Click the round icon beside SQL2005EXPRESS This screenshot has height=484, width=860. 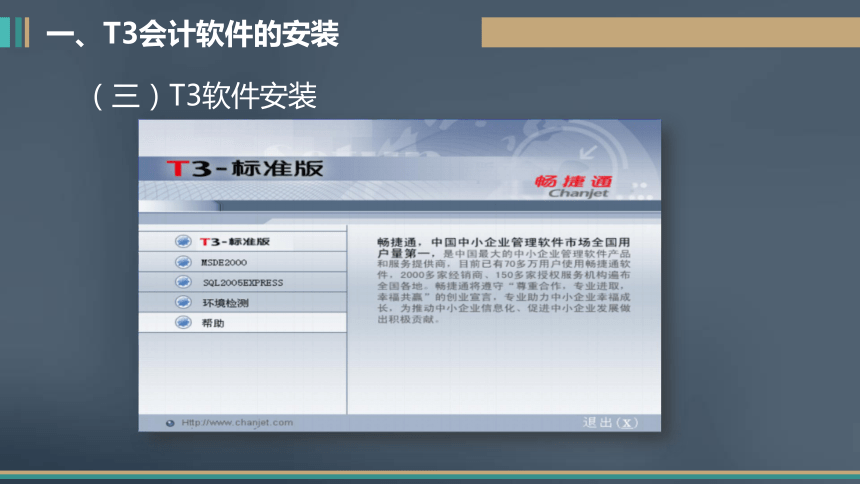tap(183, 282)
